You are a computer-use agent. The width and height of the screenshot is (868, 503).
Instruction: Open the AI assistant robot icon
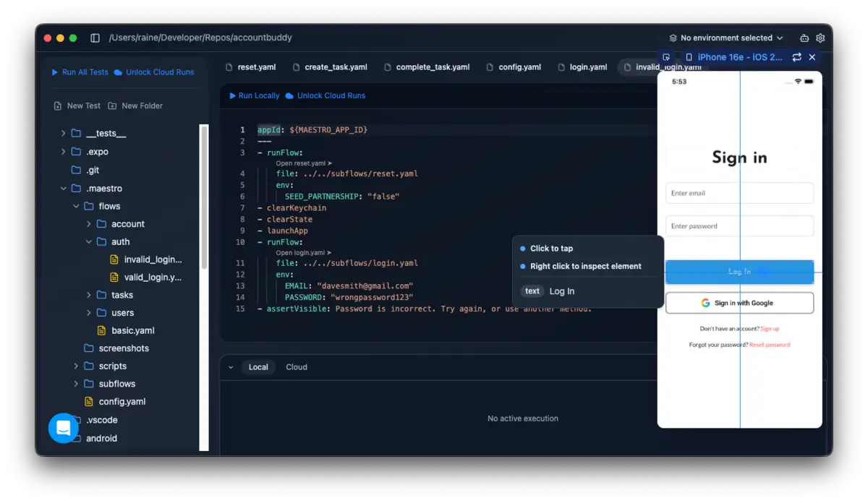coord(804,38)
